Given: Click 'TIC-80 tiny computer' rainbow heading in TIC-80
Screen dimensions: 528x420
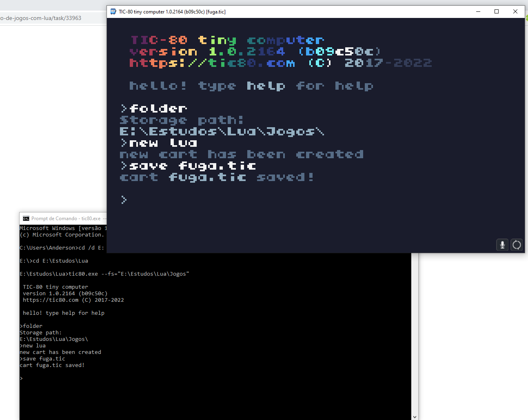Looking at the screenshot, I should click(x=227, y=40).
